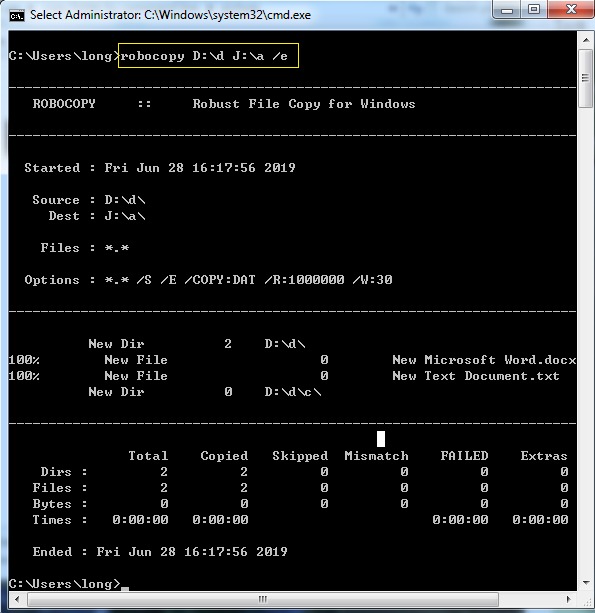The height and width of the screenshot is (613, 595).
Task: Click the 'Files : *.*' line
Action: click(85, 248)
